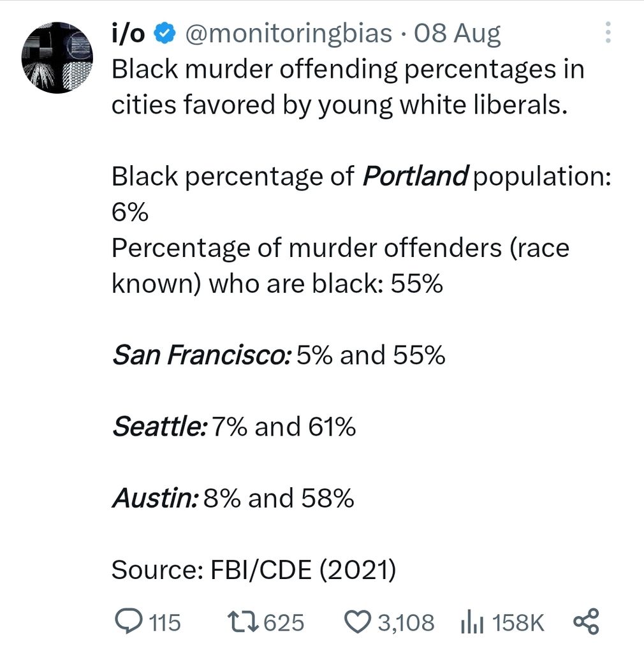Click the italic San Francisco text
This screenshot has width=644, height=653.
coord(201,355)
